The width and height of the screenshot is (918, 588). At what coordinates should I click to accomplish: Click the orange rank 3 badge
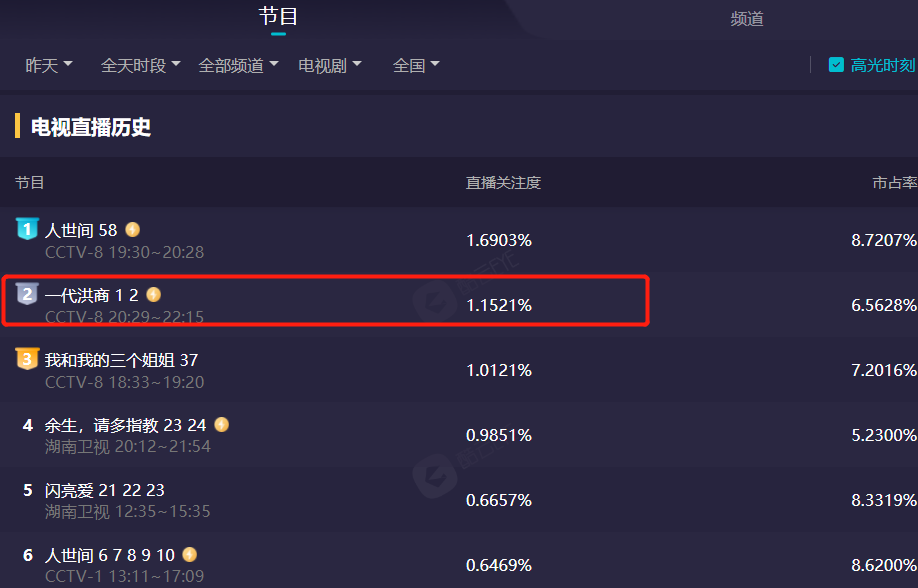tap(27, 359)
